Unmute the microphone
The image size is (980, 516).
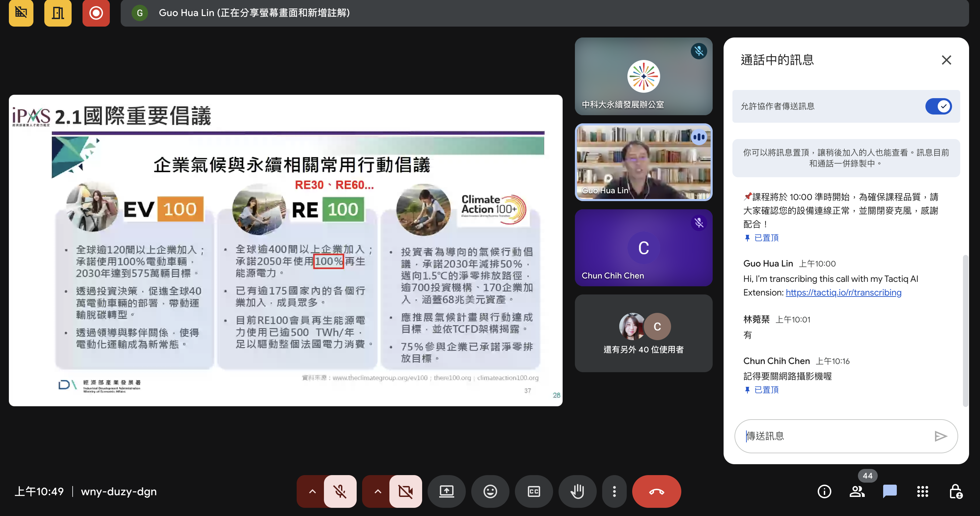(340, 491)
